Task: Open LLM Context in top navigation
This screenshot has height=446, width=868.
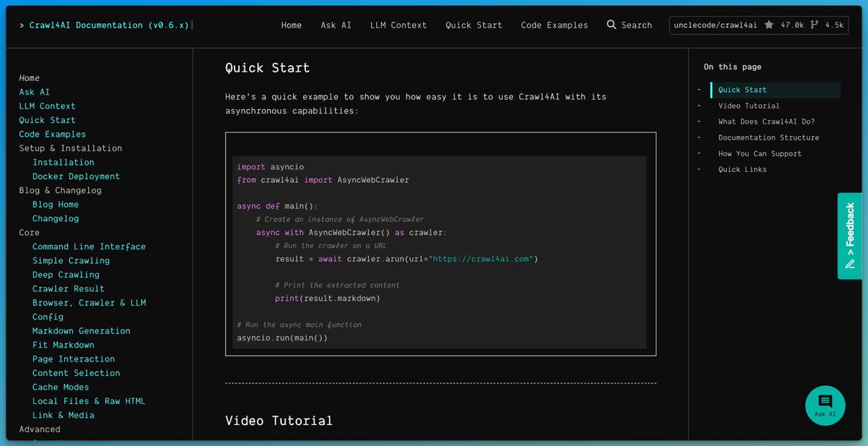Action: tap(399, 25)
